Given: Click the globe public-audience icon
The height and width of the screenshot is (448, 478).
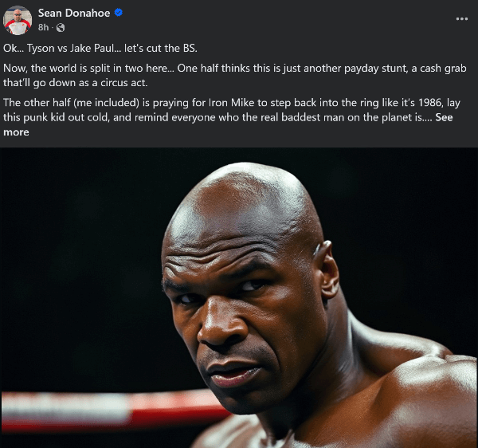Looking at the screenshot, I should pyautogui.click(x=61, y=28).
